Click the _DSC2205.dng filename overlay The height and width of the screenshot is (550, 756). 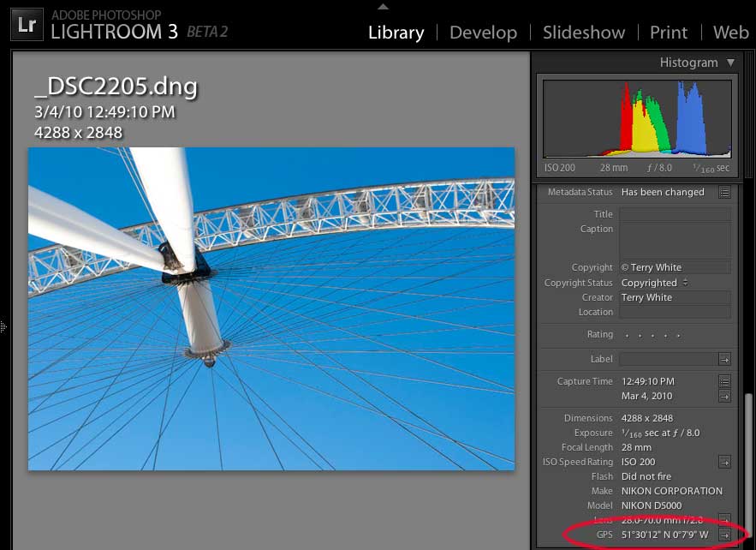[116, 87]
